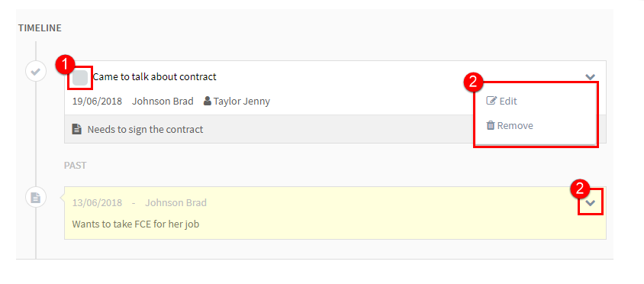Click Johnson Brad on the past note
The image size is (644, 284).
pyautogui.click(x=175, y=202)
